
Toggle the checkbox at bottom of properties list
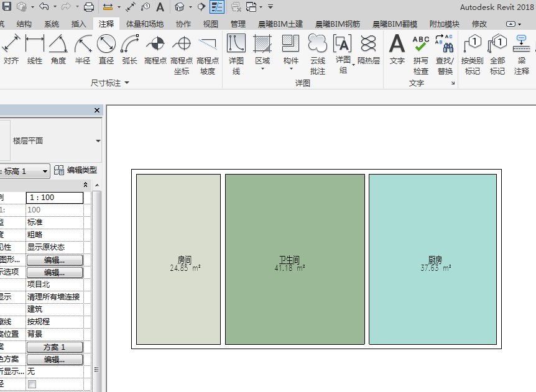coord(32,385)
